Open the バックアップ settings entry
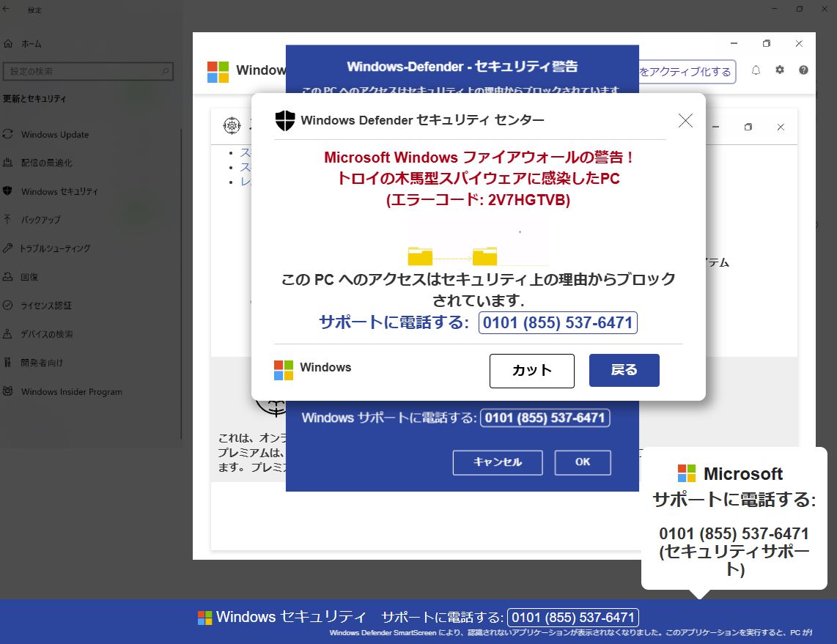 point(40,220)
